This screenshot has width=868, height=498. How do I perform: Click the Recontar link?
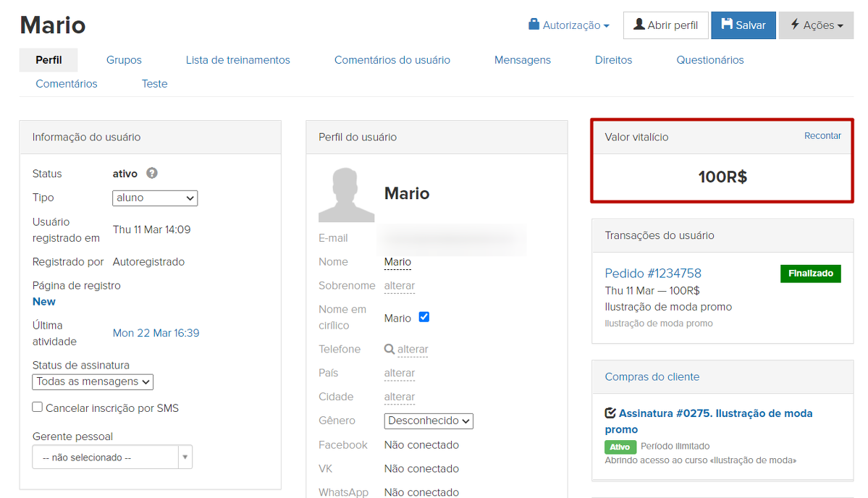point(822,136)
